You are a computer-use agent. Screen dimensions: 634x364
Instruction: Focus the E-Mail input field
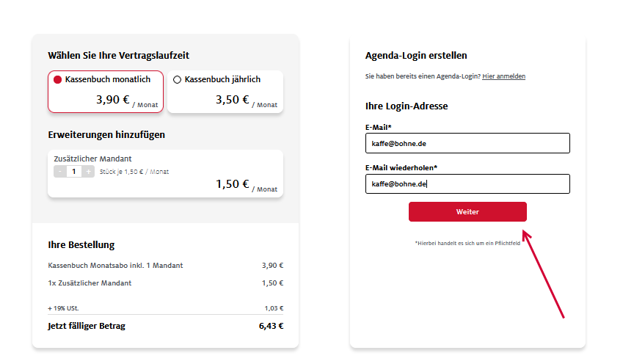[x=467, y=143]
